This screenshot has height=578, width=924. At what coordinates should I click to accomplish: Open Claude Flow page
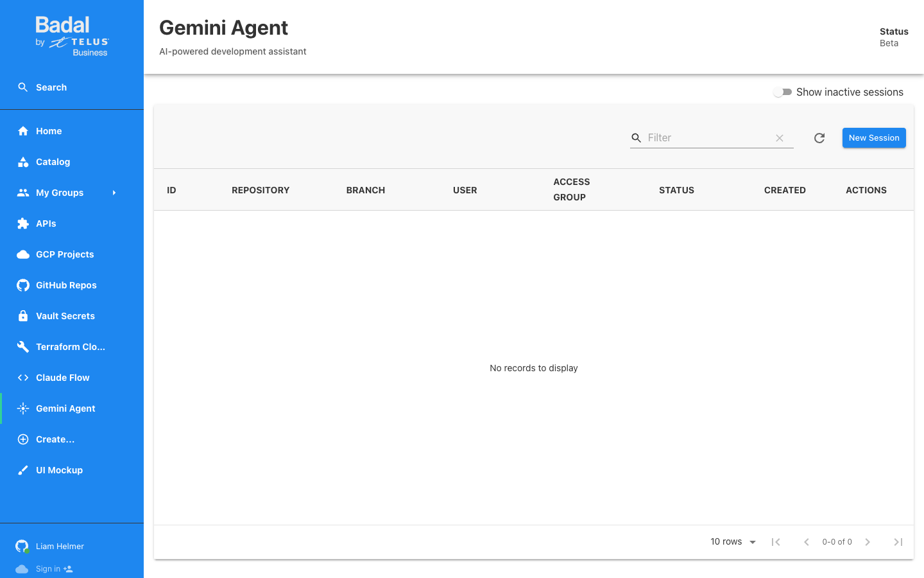click(x=72, y=378)
